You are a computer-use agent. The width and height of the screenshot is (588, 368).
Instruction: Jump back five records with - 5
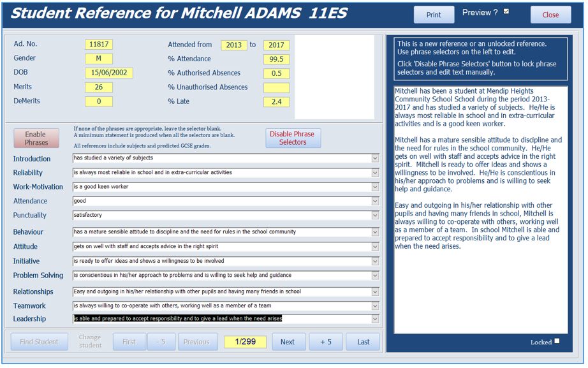[x=161, y=342]
